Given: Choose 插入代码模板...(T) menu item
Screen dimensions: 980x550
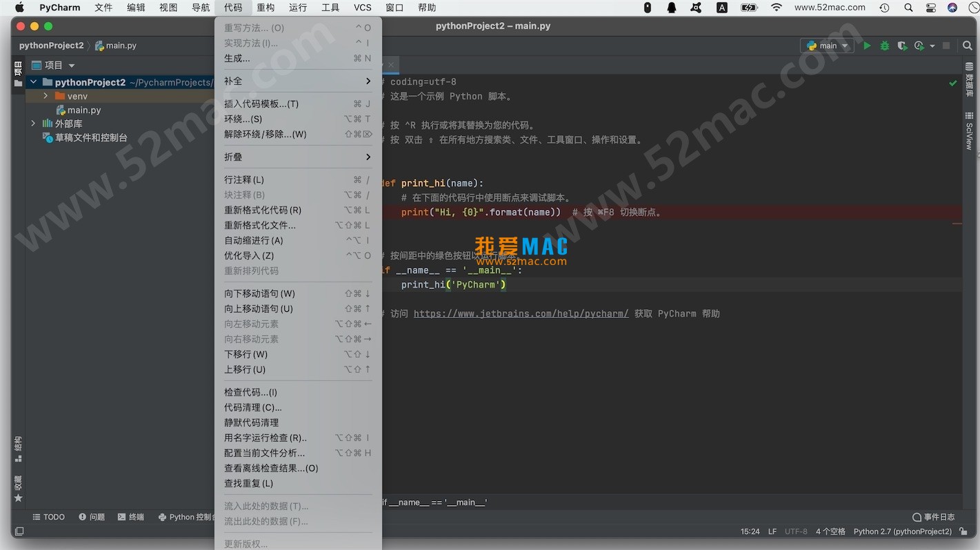Looking at the screenshot, I should click(x=298, y=104).
